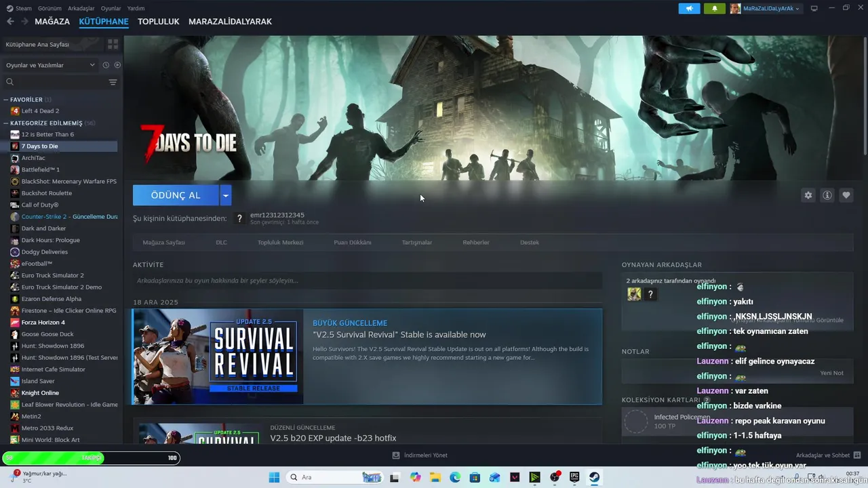
Task: Open Mağaza Sayfası link
Action: click(163, 242)
